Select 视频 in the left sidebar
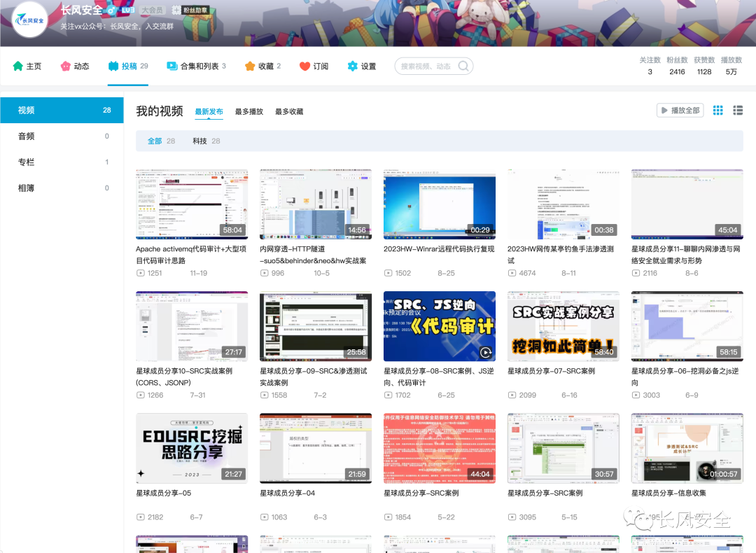The height and width of the screenshot is (553, 756). click(62, 111)
